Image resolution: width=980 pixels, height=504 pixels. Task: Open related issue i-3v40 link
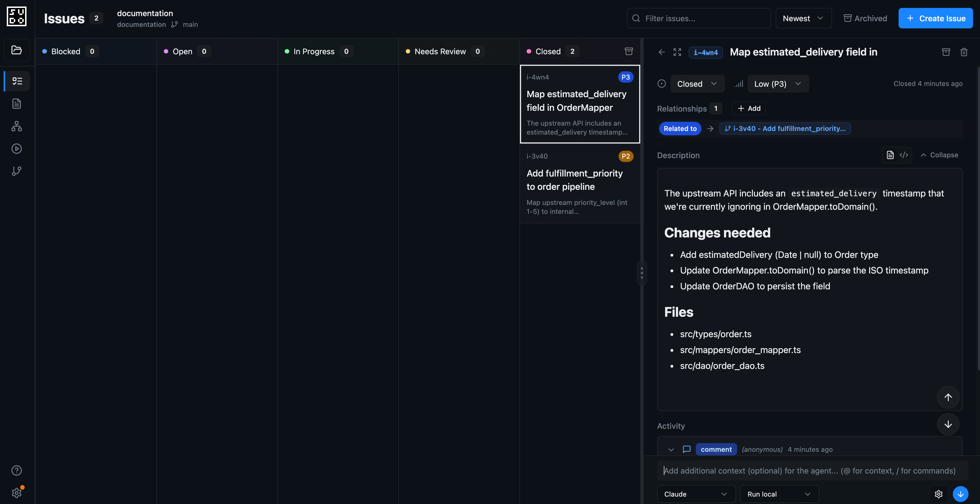tap(785, 128)
